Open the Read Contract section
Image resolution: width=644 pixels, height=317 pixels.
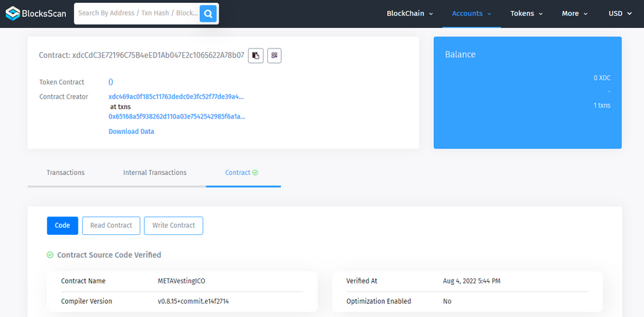(111, 225)
